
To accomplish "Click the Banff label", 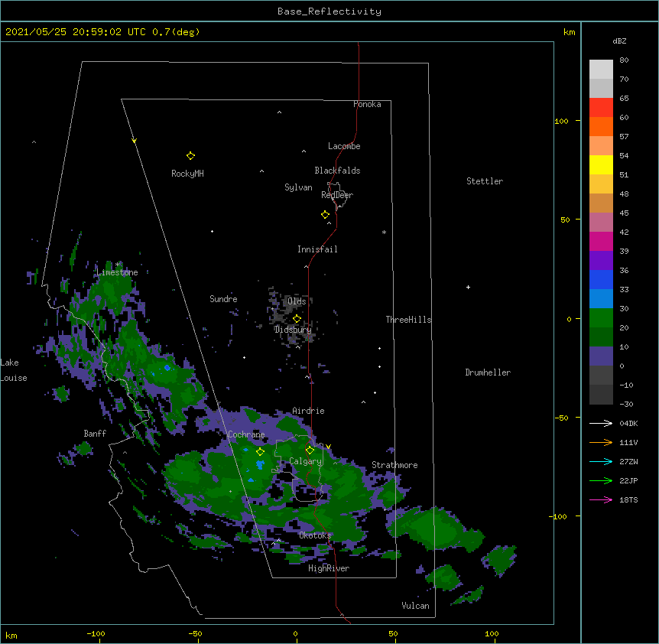I will click(x=95, y=434).
